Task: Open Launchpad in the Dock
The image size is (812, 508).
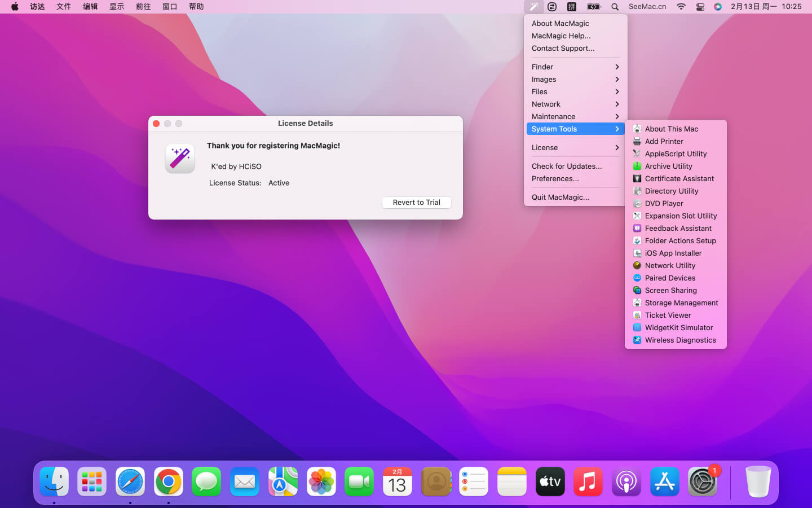Action: pyautogui.click(x=92, y=482)
